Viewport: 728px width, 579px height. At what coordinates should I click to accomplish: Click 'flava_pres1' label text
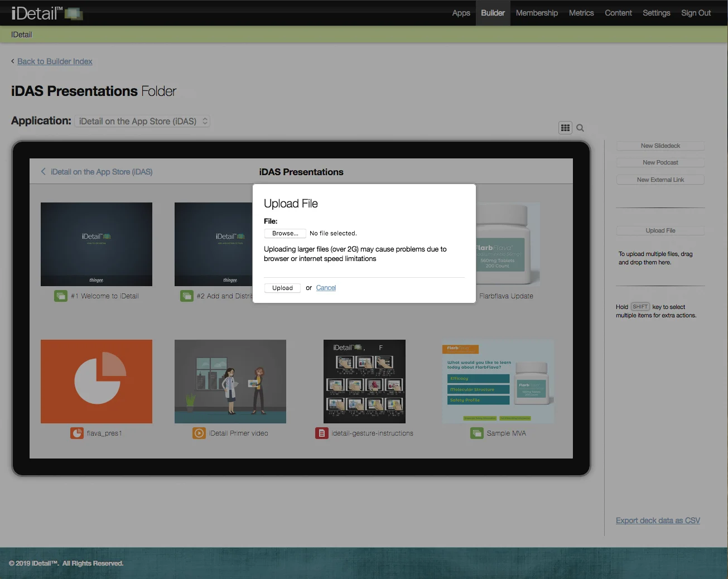tap(104, 433)
